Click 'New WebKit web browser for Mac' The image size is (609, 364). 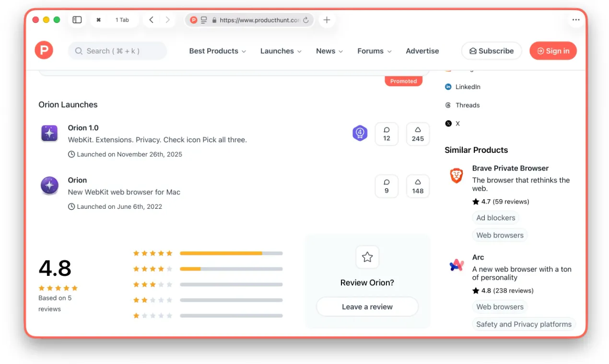[x=124, y=192]
